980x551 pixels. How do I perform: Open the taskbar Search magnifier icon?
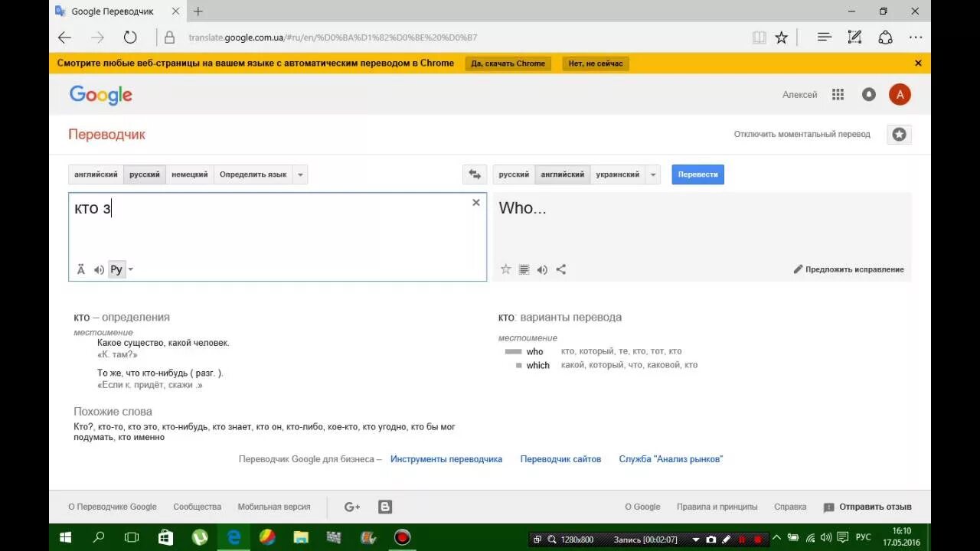pos(98,537)
